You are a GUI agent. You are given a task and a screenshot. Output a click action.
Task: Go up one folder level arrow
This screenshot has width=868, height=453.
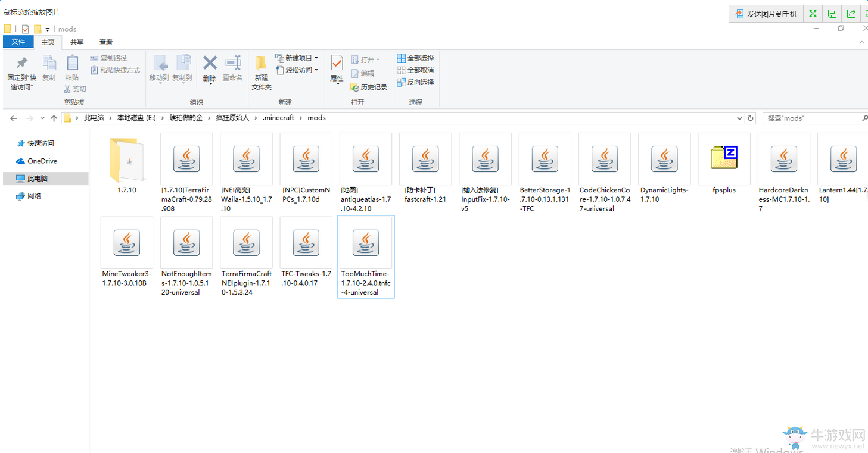tap(54, 118)
